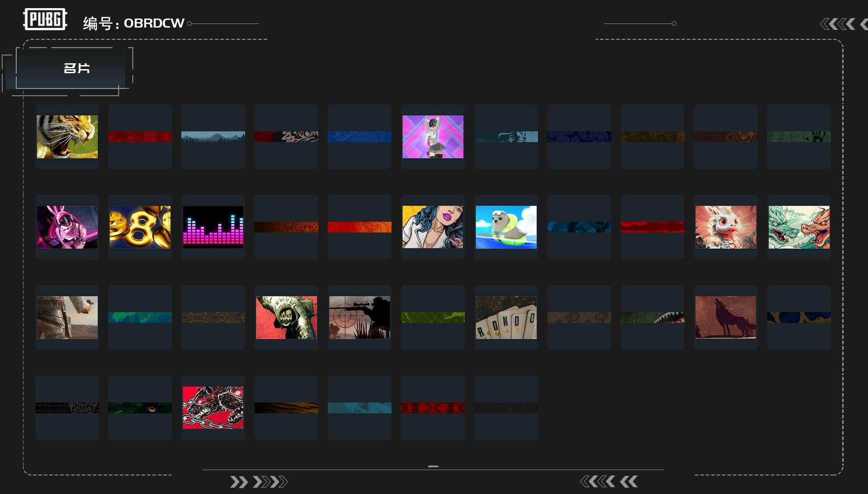Choose the green and orange dragons card

click(x=799, y=227)
